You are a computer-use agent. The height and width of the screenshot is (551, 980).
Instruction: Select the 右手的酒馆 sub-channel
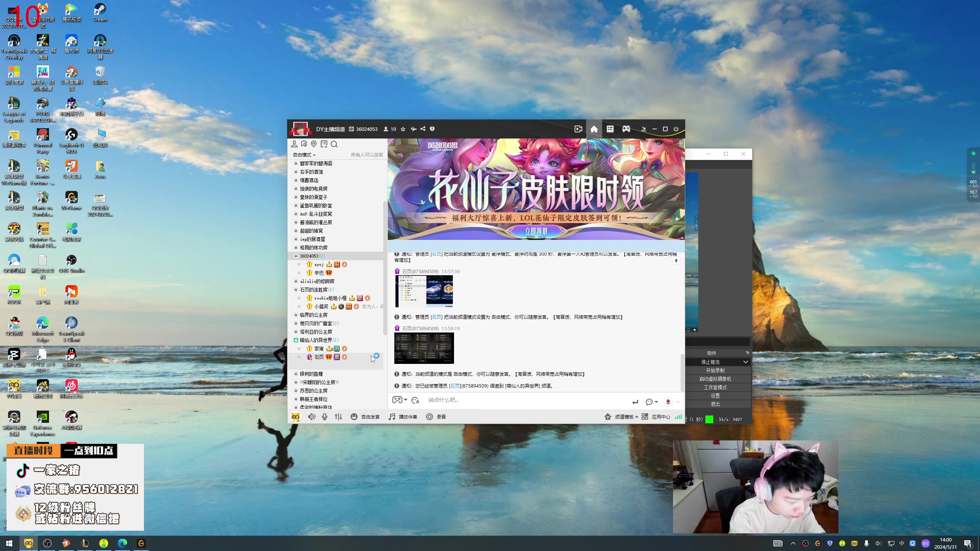[311, 172]
